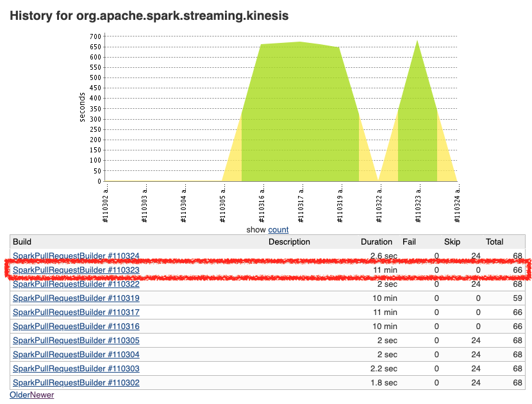Click the '11 min' duration of build #110323
This screenshot has height=404, width=532.
coord(385,270)
